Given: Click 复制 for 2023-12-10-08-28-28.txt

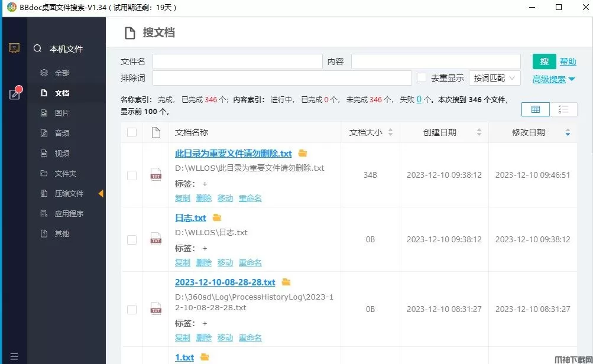Looking at the screenshot, I should tap(183, 337).
